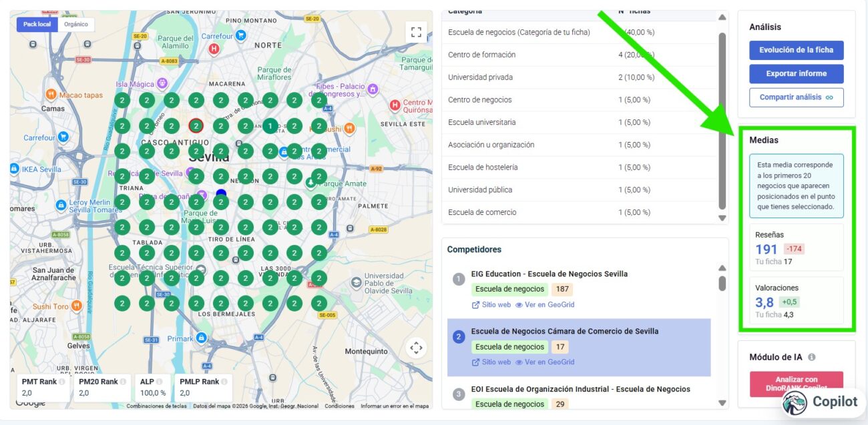This screenshot has width=868, height=425.
Task: Select the Universidad privada category row
Action: tap(579, 77)
